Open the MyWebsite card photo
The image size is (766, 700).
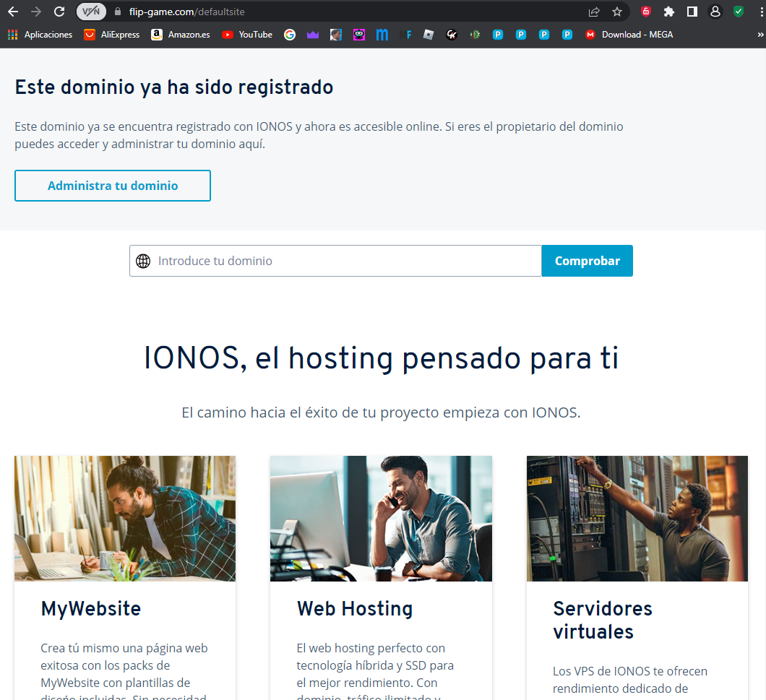pos(125,519)
